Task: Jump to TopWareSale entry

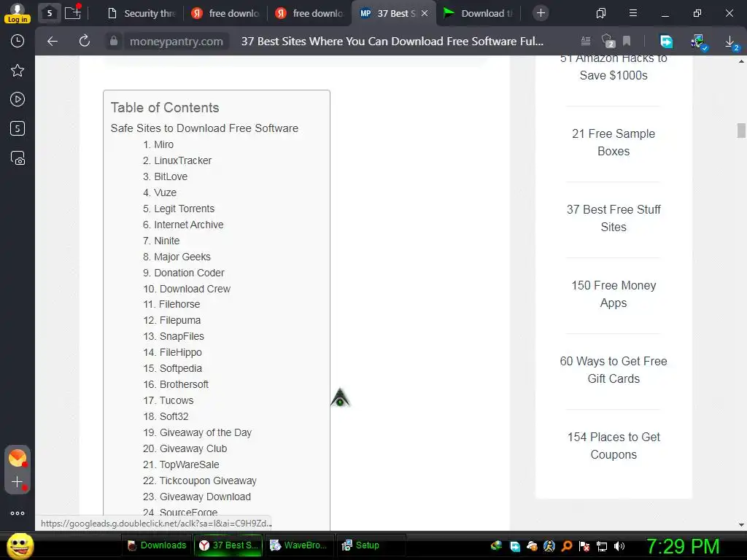Action: [189, 464]
